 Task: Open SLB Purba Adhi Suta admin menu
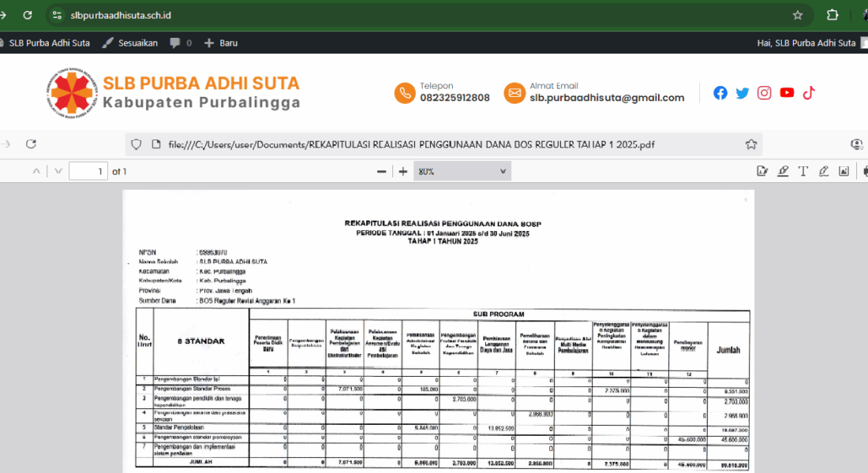[46, 43]
